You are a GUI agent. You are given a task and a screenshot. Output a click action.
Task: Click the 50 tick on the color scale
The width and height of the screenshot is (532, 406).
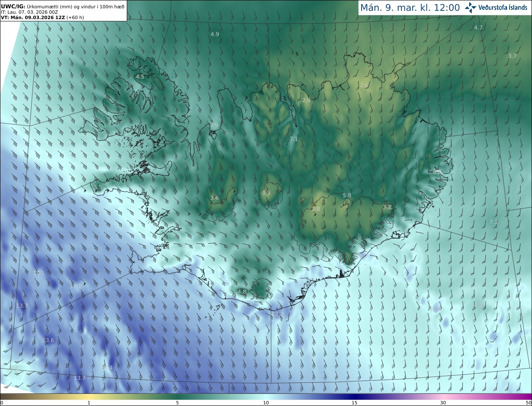[529, 403]
